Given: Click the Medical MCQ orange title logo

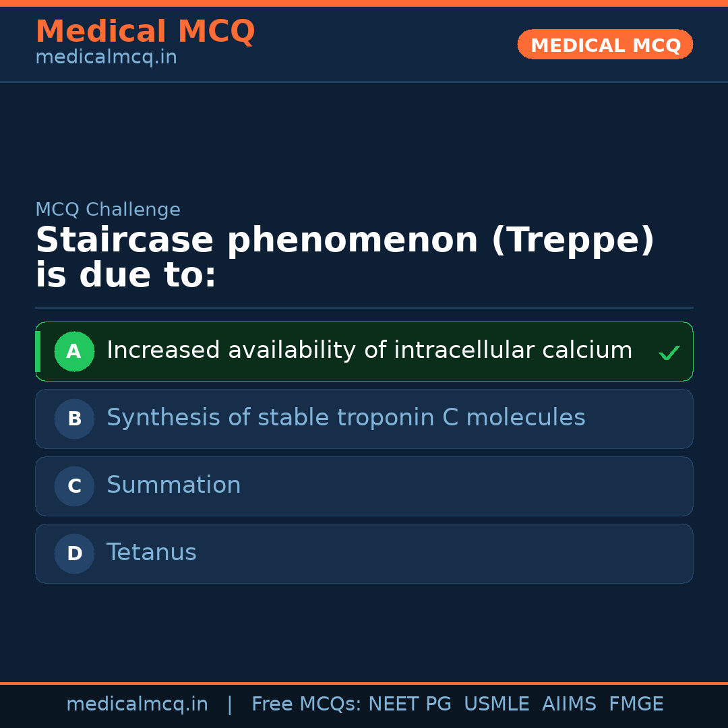Looking at the screenshot, I should pos(145,32).
